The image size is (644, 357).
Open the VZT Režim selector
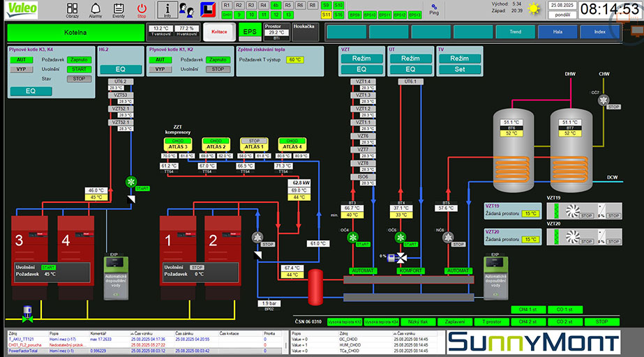[361, 59]
